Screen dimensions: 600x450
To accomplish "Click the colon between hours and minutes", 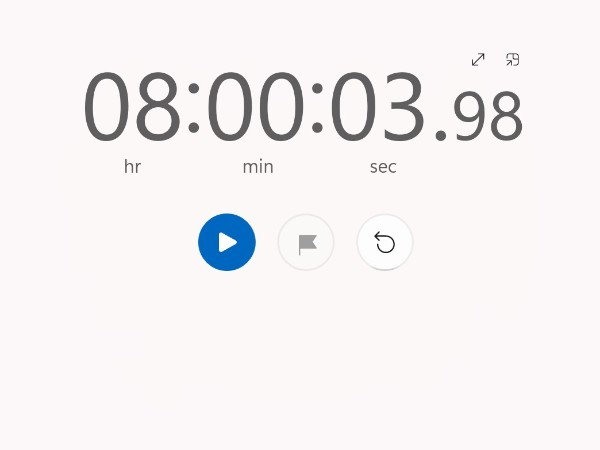I will [x=194, y=108].
